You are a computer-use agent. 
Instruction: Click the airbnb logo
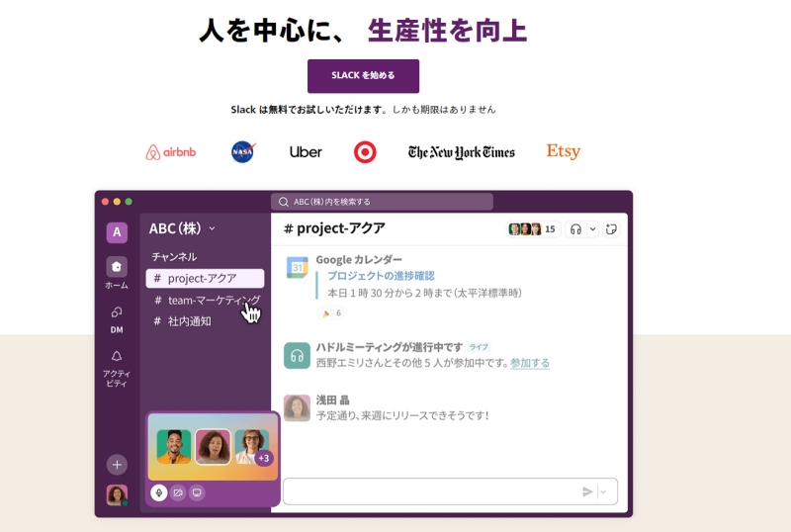[x=170, y=152]
